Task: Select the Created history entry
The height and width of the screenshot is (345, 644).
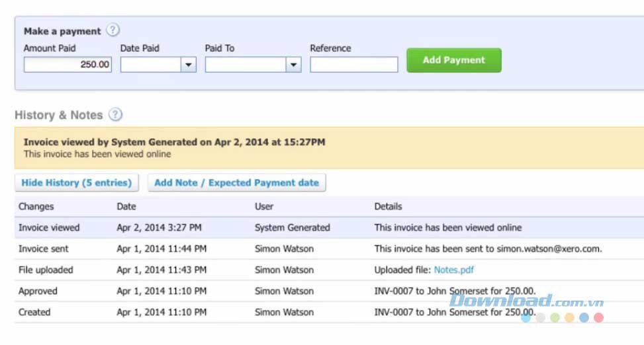Action: [34, 312]
